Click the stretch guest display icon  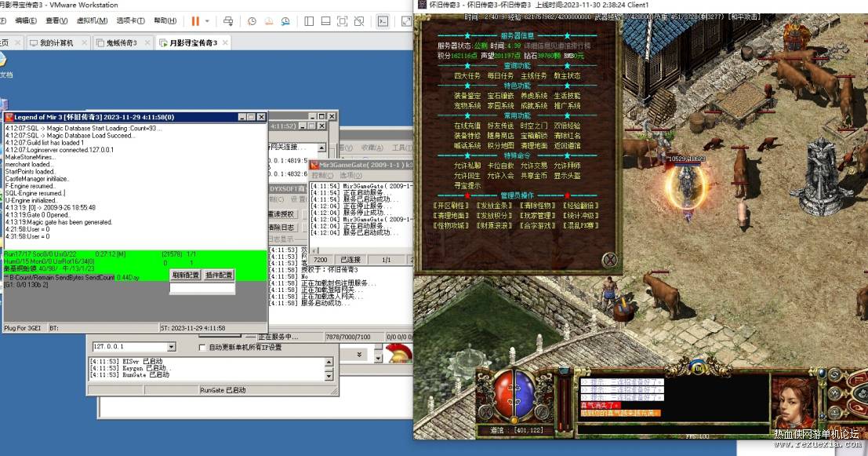click(406, 21)
